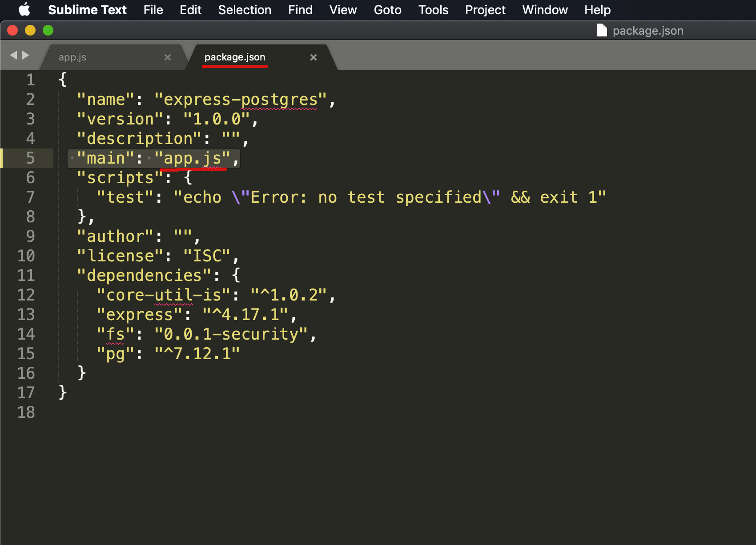Open the View menu
This screenshot has width=756, height=545.
tap(342, 10)
